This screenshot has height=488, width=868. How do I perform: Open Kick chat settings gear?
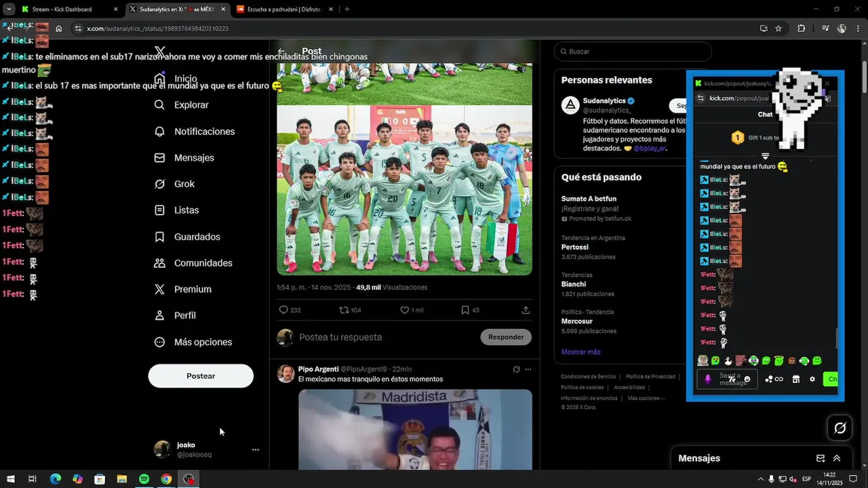coord(812,380)
